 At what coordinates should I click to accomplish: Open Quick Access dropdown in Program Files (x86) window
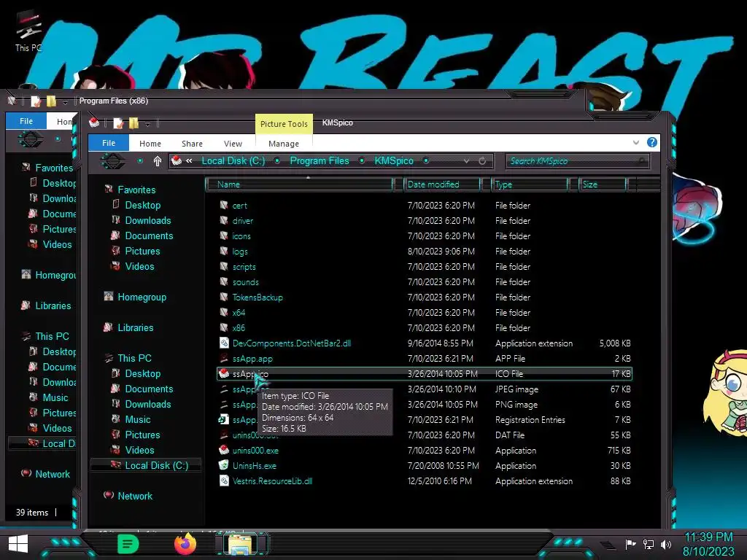(65, 101)
